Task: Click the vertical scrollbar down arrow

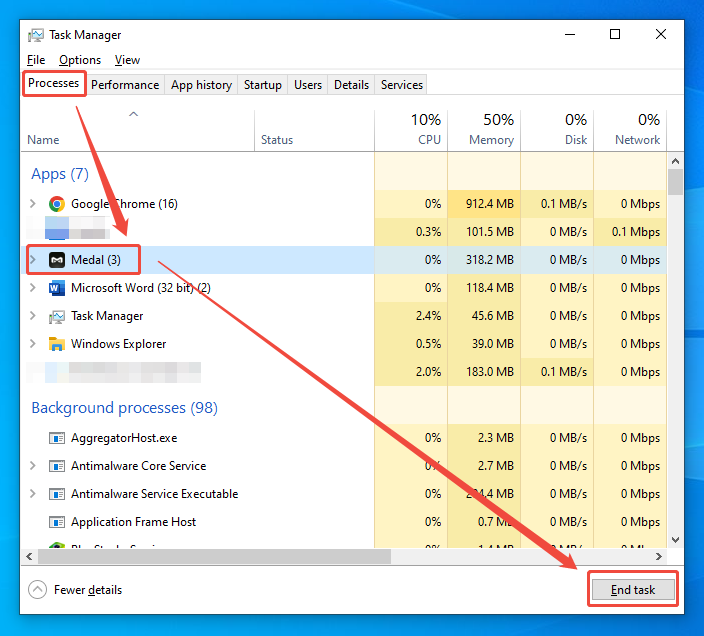Action: click(x=675, y=540)
